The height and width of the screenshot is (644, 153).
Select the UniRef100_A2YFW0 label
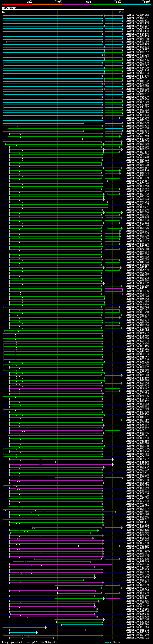137,102
